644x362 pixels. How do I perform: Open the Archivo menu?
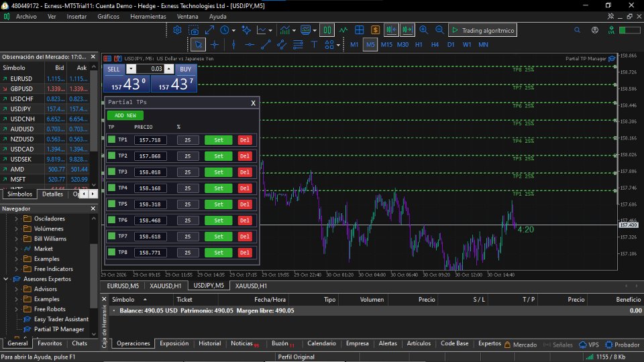click(26, 16)
